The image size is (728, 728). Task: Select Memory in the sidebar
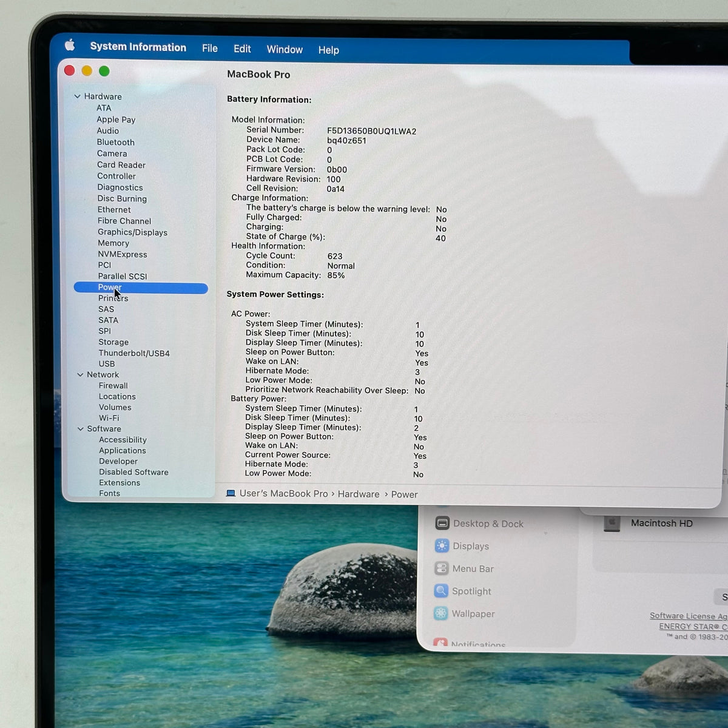(113, 243)
